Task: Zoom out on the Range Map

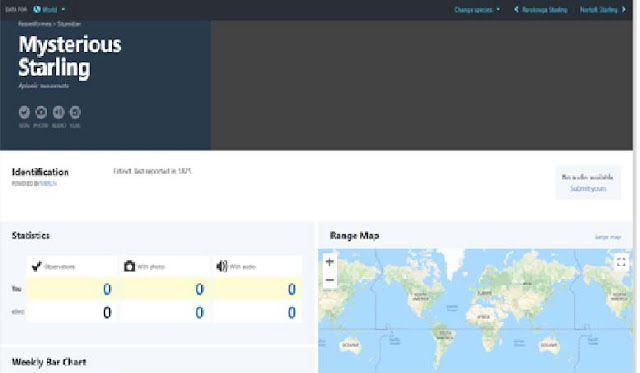Action: 330,280
